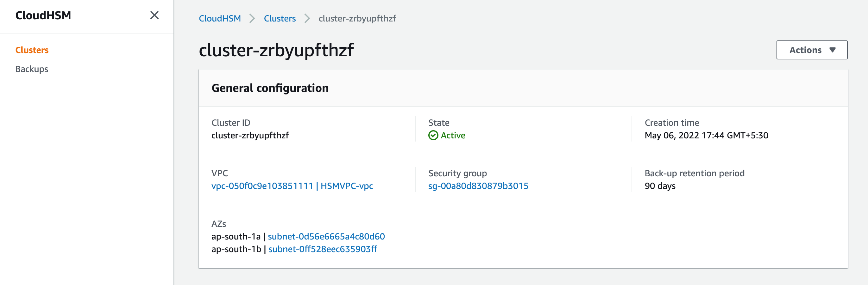Open subnet-0ff528eec635903ff for ap-south-1b
This screenshot has height=285, width=868.
click(323, 249)
